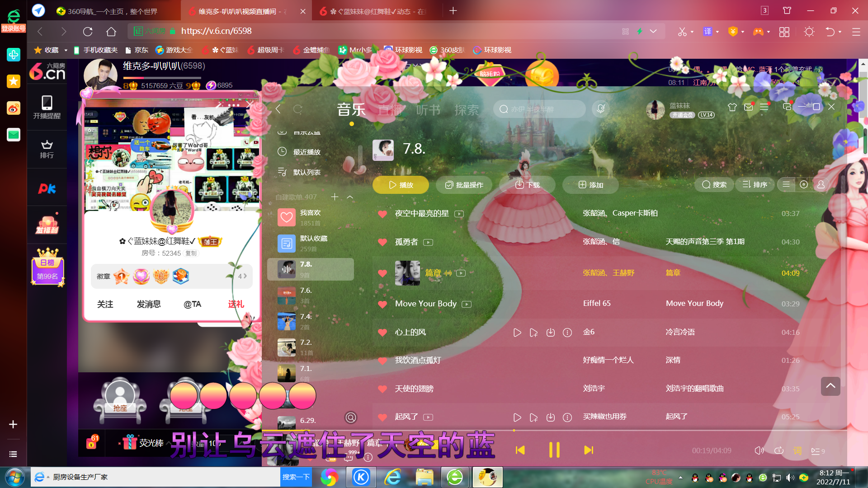The width and height of the screenshot is (868, 488).
Task: Go back in music player navigation
Action: coord(278,109)
